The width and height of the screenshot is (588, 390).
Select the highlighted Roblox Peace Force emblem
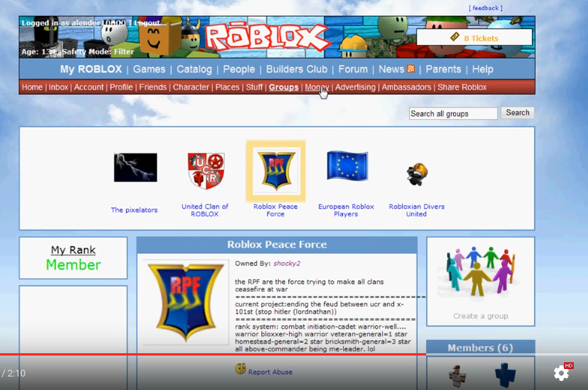(x=276, y=171)
